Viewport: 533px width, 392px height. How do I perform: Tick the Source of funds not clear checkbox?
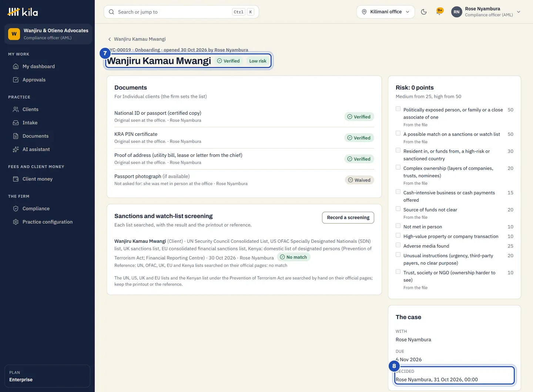(x=398, y=209)
